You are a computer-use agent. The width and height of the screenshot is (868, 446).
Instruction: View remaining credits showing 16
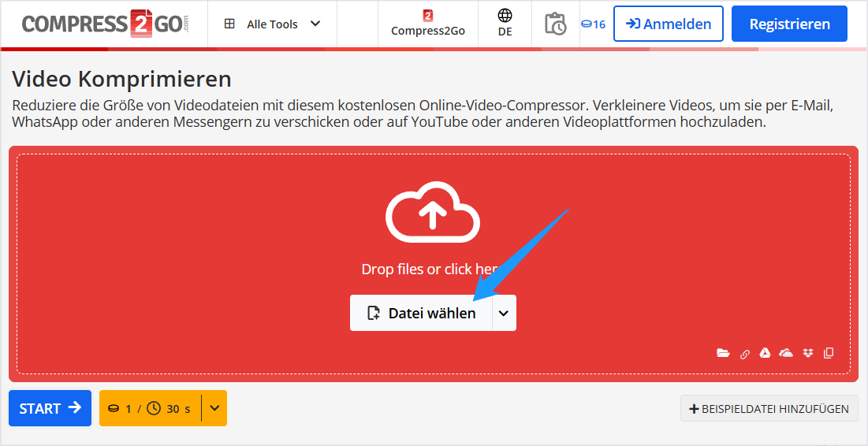point(593,24)
